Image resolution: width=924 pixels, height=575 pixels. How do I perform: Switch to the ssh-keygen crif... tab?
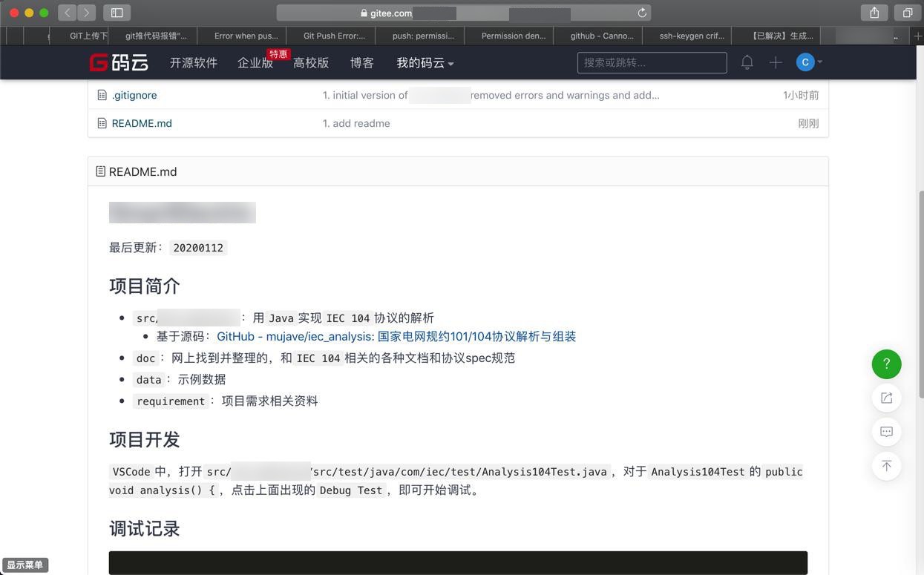click(687, 36)
